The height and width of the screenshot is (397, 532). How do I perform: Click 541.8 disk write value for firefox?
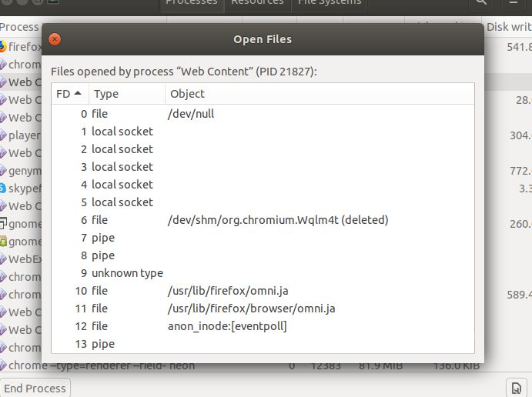pyautogui.click(x=519, y=47)
